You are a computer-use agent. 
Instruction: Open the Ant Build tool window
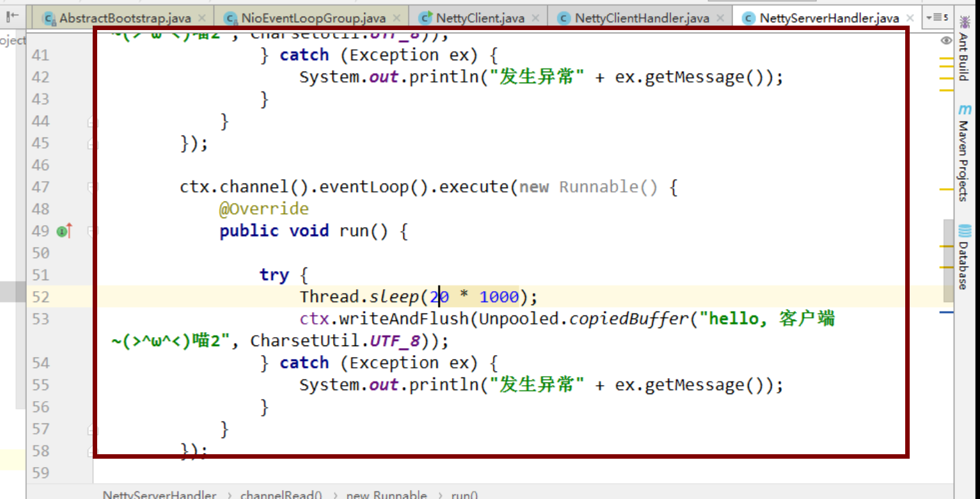(x=964, y=49)
